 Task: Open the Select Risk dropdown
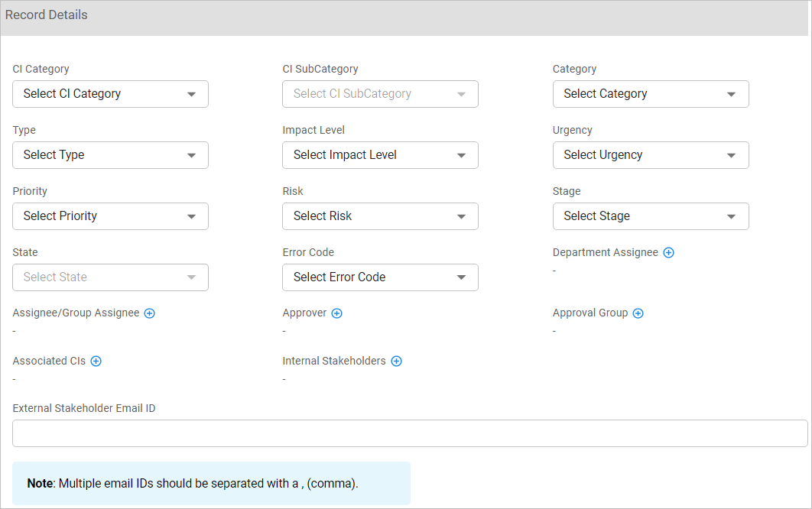tap(380, 216)
